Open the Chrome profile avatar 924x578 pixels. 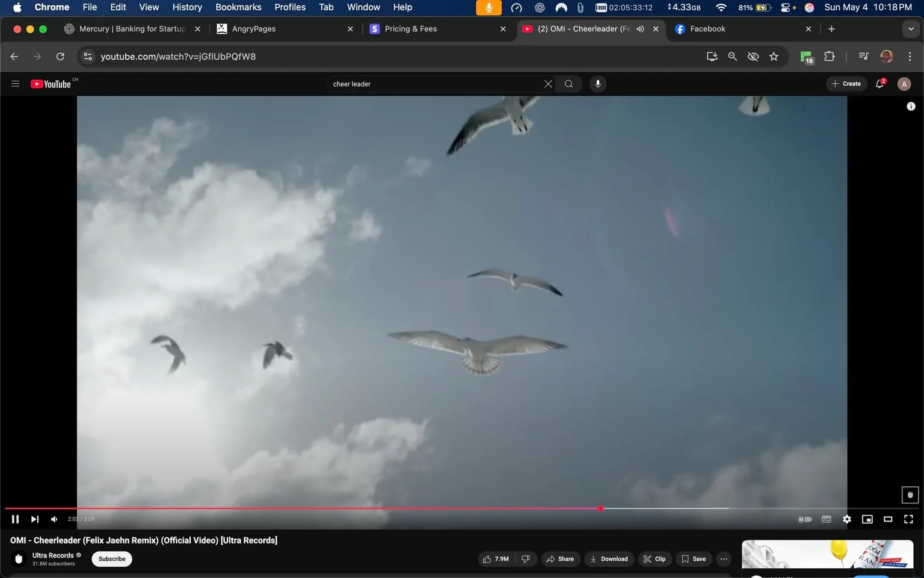(887, 57)
